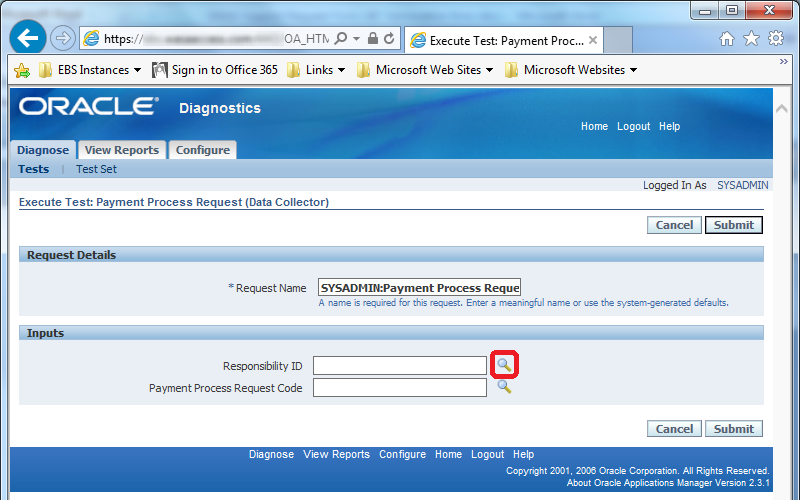800x500 pixels.
Task: Click the ORACLE logo in the header
Action: (x=89, y=106)
